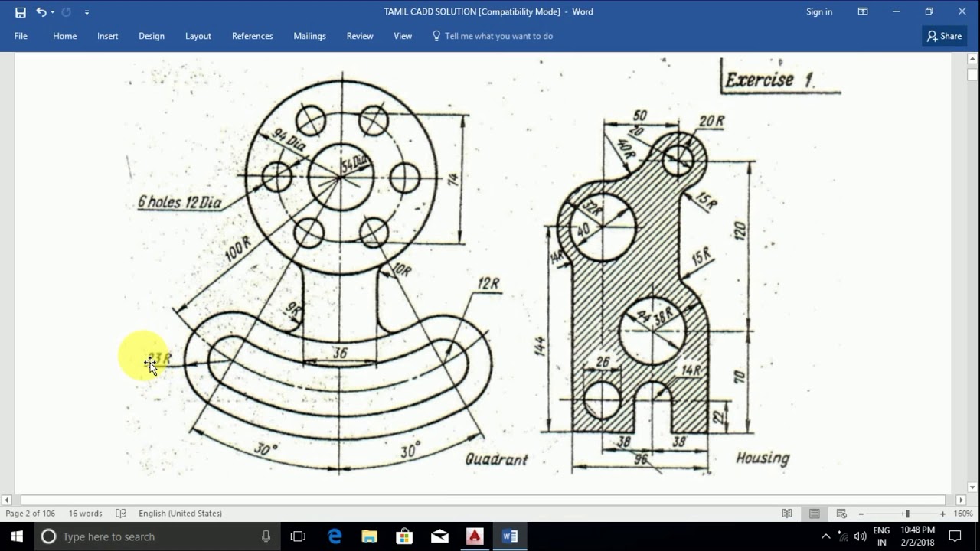Viewport: 980px width, 551px height.
Task: Click the Undo arrow in Quick Access
Action: [x=41, y=12]
